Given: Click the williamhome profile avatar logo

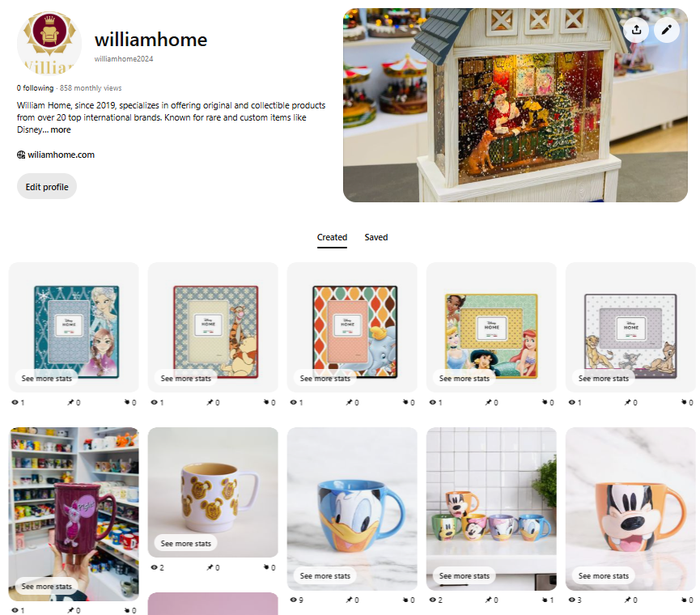Looking at the screenshot, I should point(49,44).
